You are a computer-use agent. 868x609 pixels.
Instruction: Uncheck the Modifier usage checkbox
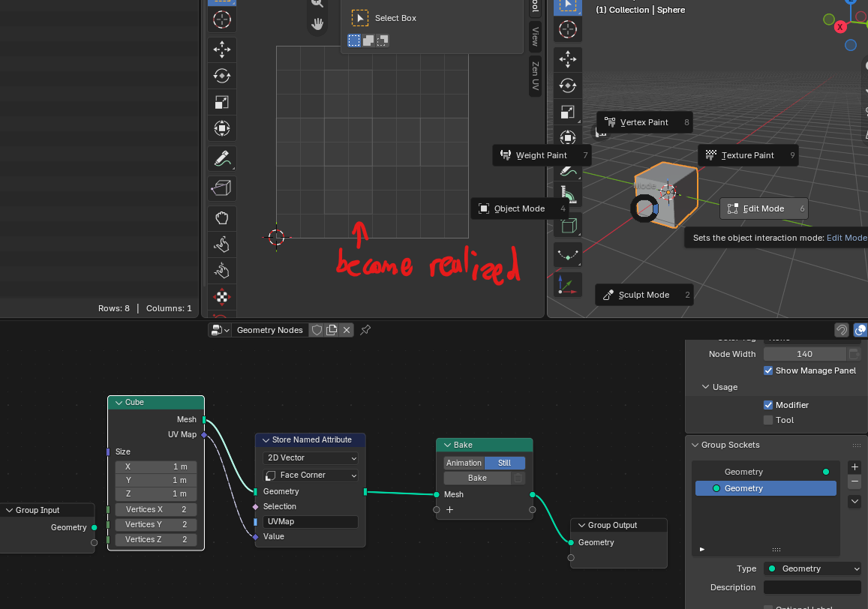coord(767,405)
